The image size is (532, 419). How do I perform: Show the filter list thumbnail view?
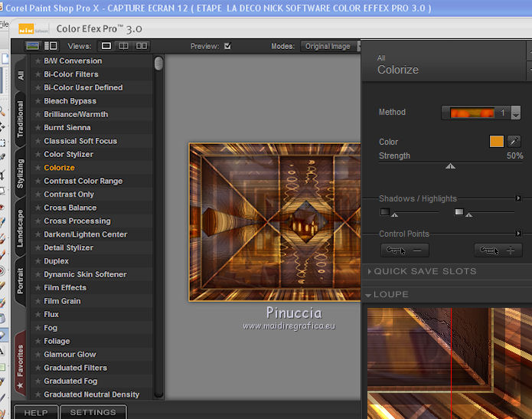pyautogui.click(x=33, y=46)
